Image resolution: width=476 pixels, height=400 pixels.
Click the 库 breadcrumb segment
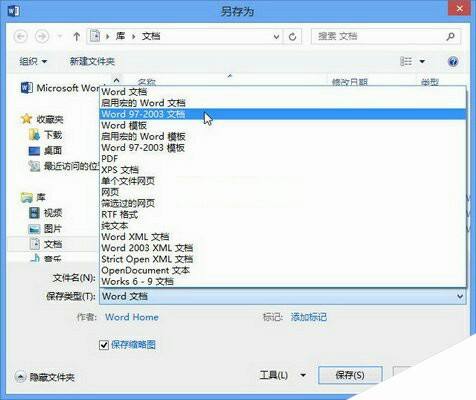tap(120, 36)
